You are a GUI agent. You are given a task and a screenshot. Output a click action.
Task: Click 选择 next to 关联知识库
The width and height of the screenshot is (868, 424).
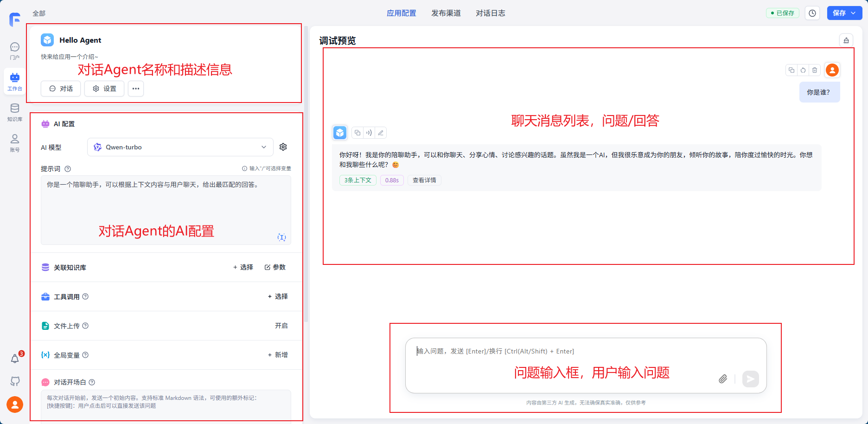pos(243,267)
